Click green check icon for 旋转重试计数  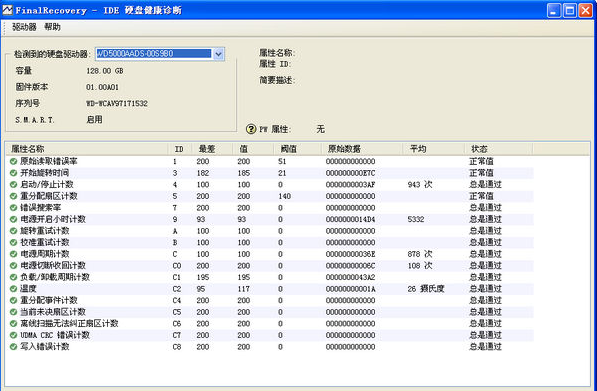13,231
